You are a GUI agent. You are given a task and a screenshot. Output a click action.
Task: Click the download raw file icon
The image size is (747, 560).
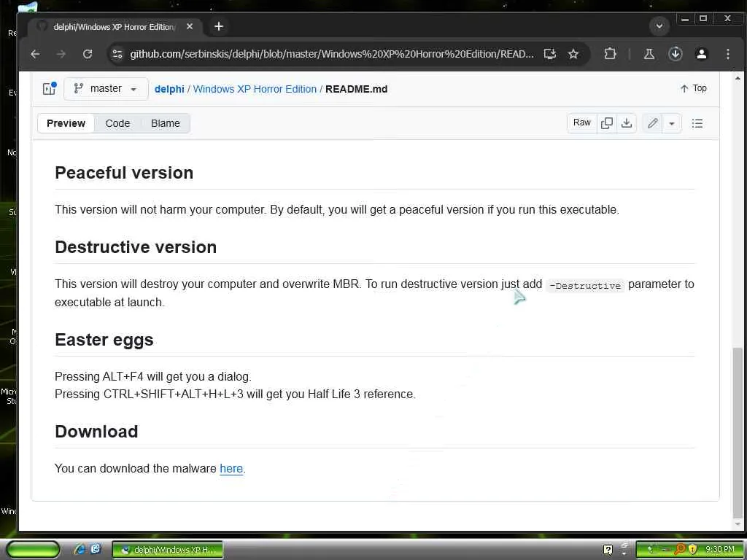(627, 123)
